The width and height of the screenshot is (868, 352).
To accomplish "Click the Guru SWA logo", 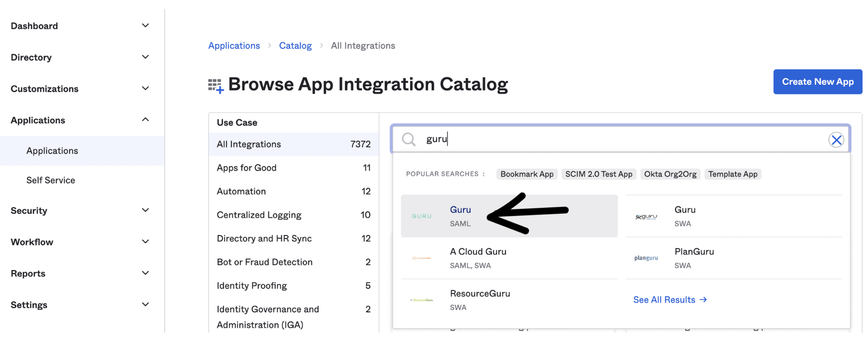I will [x=646, y=217].
